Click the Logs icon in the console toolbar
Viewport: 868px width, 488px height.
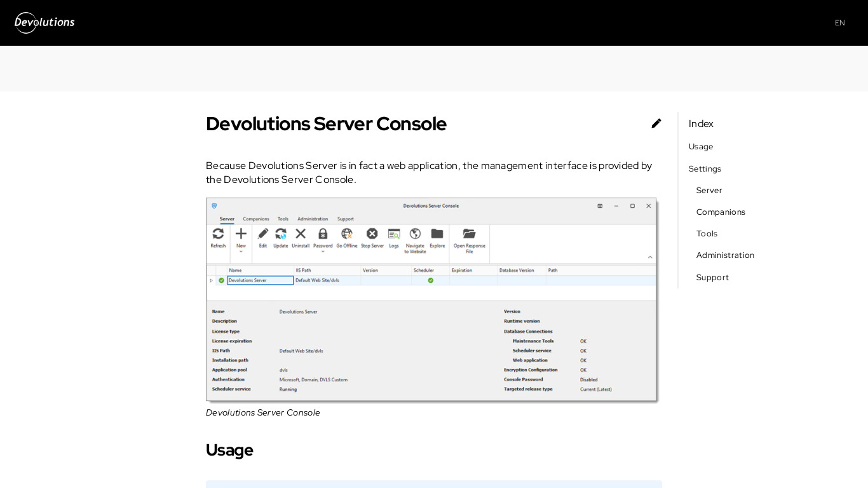tap(394, 234)
